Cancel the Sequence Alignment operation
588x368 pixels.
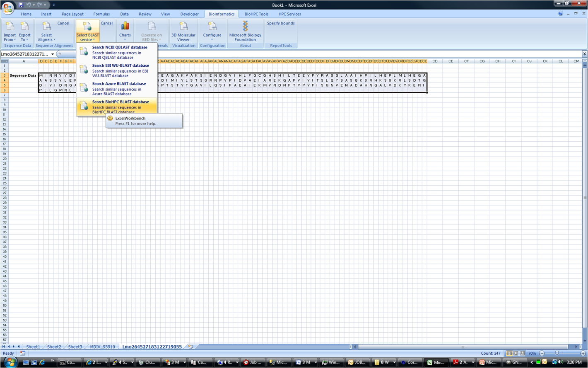[63, 23]
